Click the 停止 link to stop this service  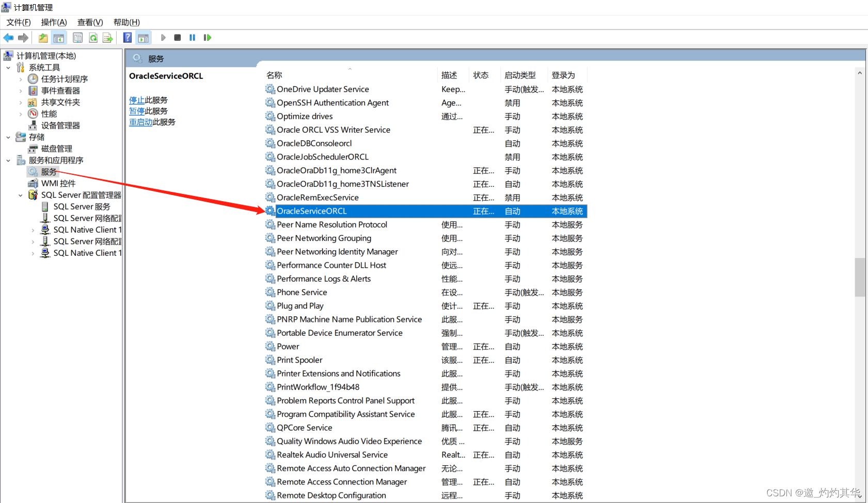(137, 100)
